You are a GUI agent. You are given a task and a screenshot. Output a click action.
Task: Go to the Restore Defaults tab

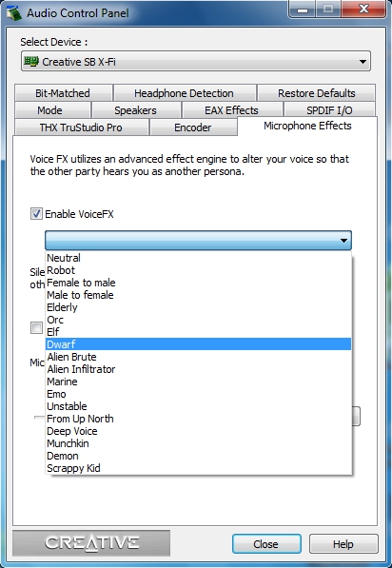[x=316, y=93]
